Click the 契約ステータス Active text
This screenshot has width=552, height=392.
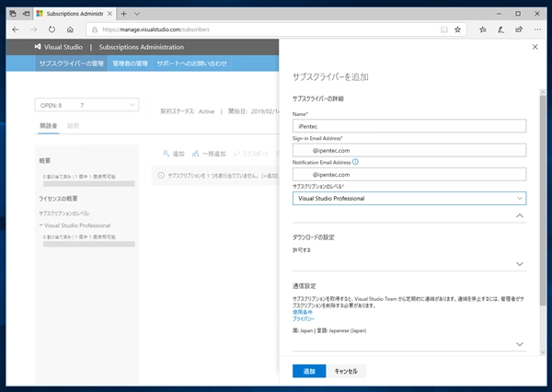188,111
